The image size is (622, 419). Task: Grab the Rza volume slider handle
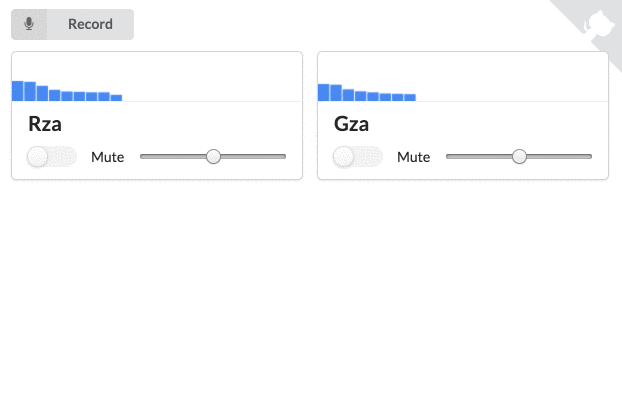coord(213,156)
